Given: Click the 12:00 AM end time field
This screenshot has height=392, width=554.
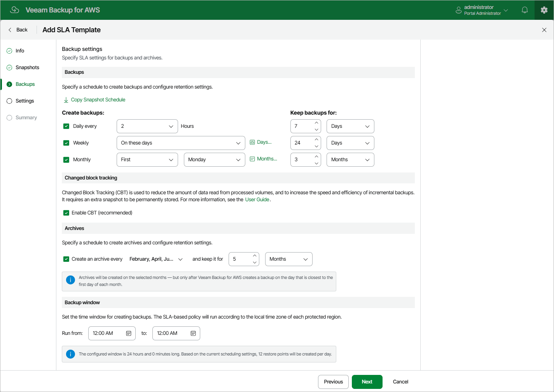Looking at the screenshot, I should click(x=171, y=333).
